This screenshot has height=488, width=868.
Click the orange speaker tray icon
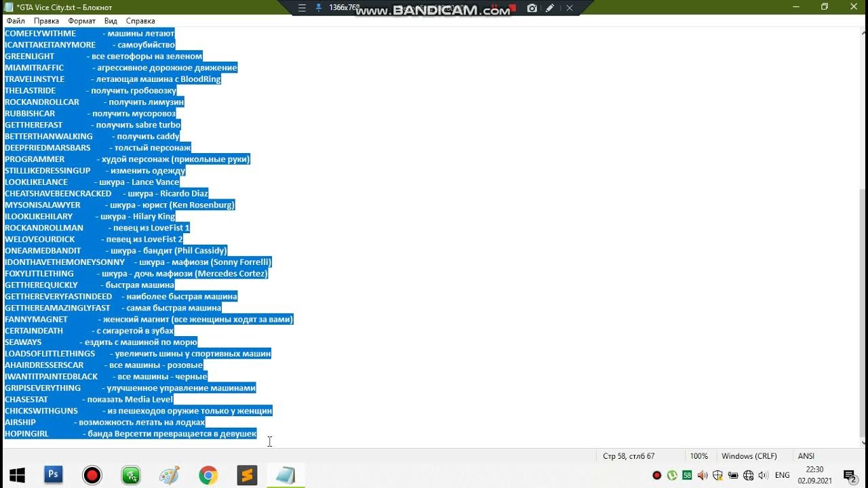click(x=703, y=475)
